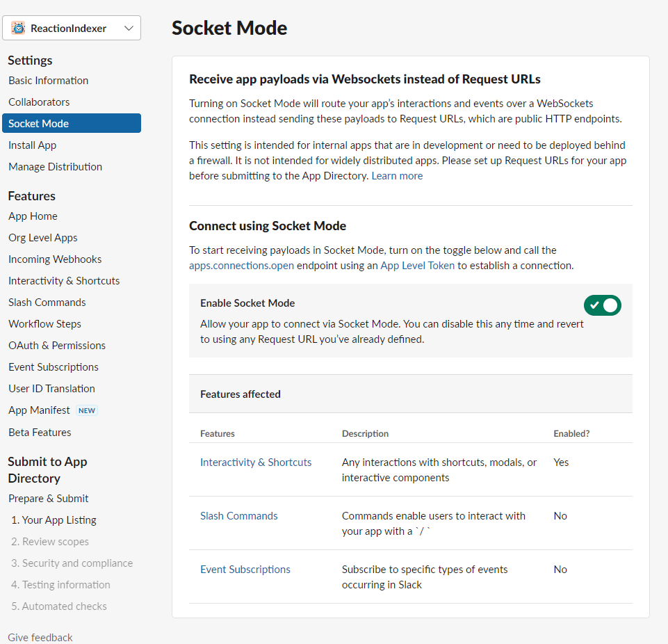The width and height of the screenshot is (668, 644).
Task: Click the Connect using Socket Mode heading
Action: coord(268,226)
